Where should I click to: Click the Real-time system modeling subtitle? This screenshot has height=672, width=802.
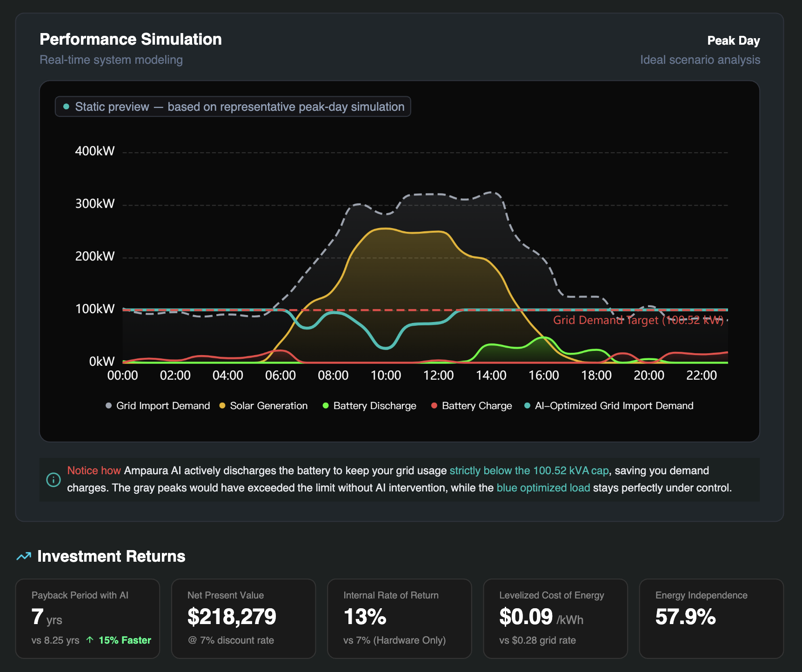pos(111,60)
